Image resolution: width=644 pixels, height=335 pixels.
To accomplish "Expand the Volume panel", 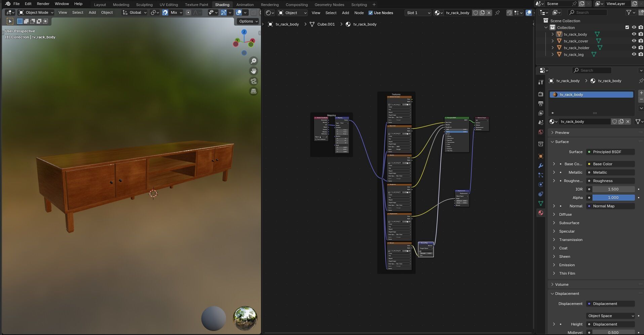I will [562, 284].
